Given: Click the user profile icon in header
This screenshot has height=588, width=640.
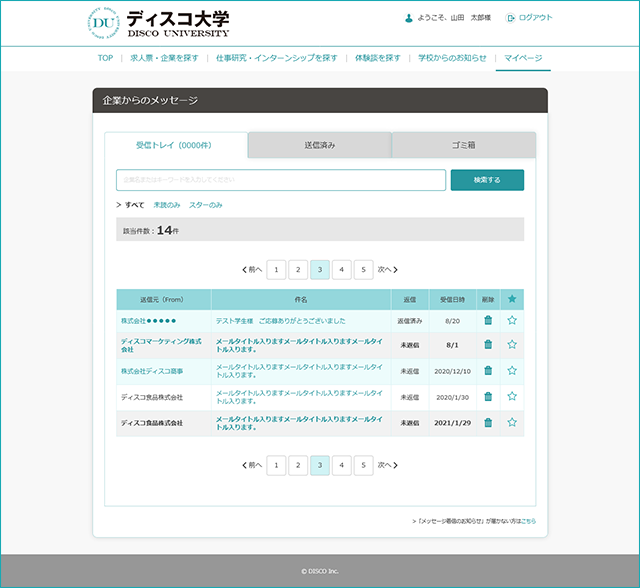Looking at the screenshot, I should point(408,18).
